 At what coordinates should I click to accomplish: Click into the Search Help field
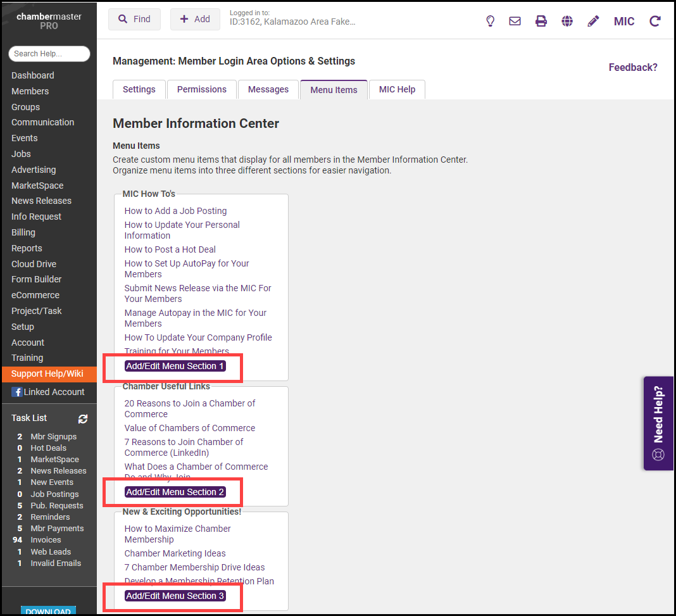[49, 54]
